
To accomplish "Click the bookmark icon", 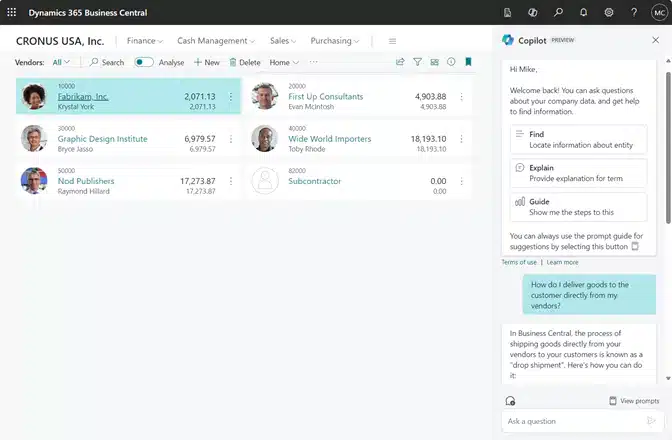I will click(x=468, y=62).
